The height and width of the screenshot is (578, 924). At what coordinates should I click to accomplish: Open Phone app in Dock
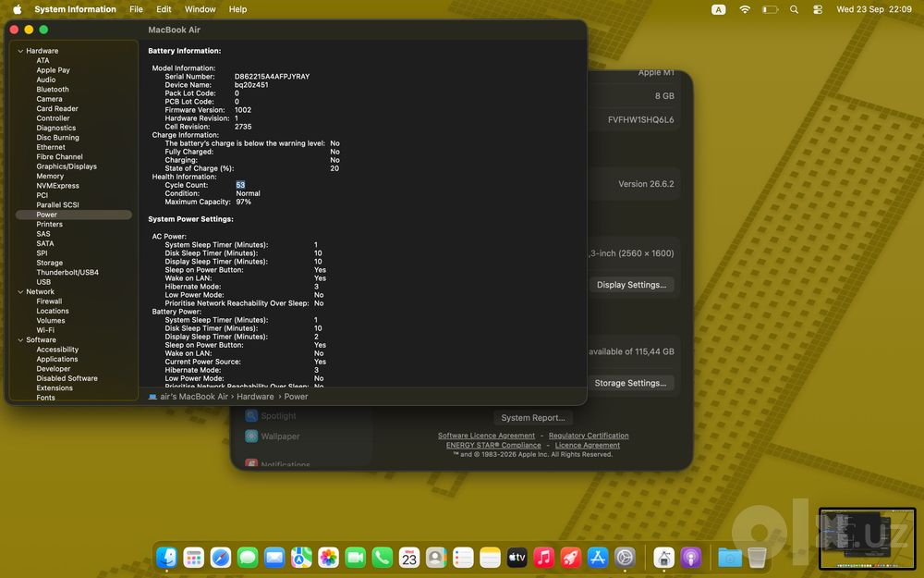383,557
